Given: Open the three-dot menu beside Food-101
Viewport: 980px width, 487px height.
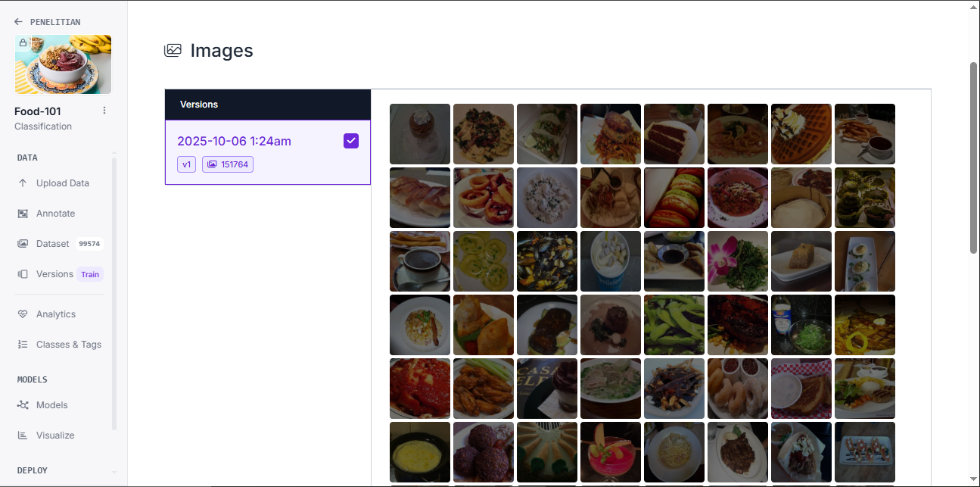Looking at the screenshot, I should pyautogui.click(x=104, y=111).
